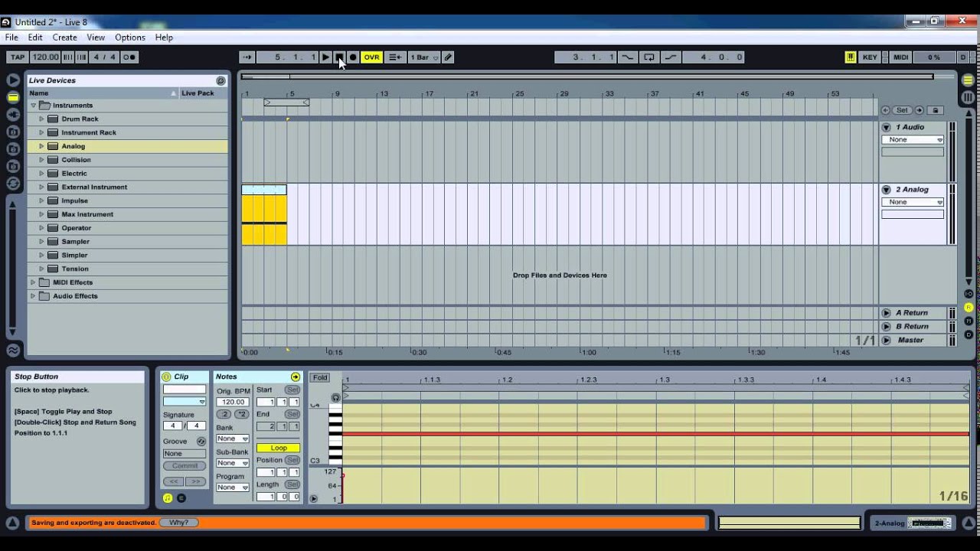The width and height of the screenshot is (980, 551).
Task: Click the Set locator button
Action: tap(902, 110)
